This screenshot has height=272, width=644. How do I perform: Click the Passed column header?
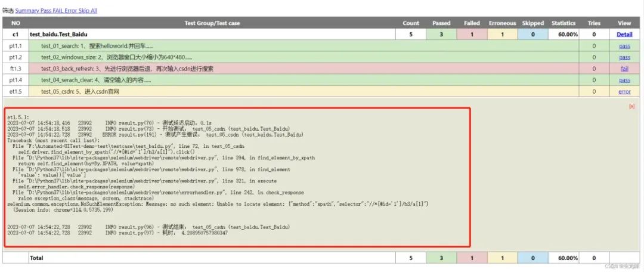click(441, 23)
